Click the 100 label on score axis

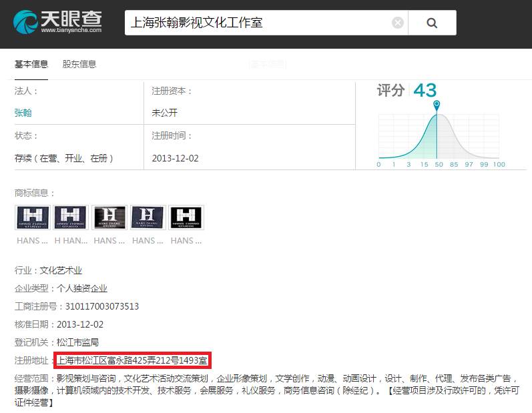[x=499, y=164]
